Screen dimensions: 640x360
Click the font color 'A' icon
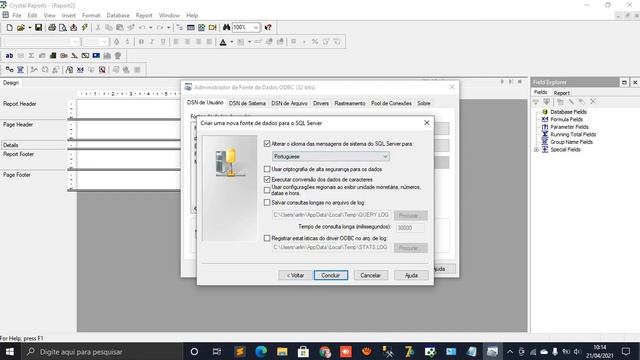coord(223,42)
